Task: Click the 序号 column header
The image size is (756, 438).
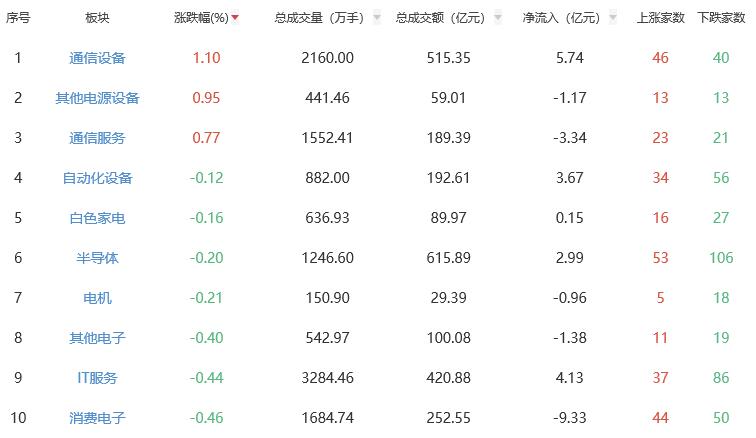Action: [x=18, y=18]
